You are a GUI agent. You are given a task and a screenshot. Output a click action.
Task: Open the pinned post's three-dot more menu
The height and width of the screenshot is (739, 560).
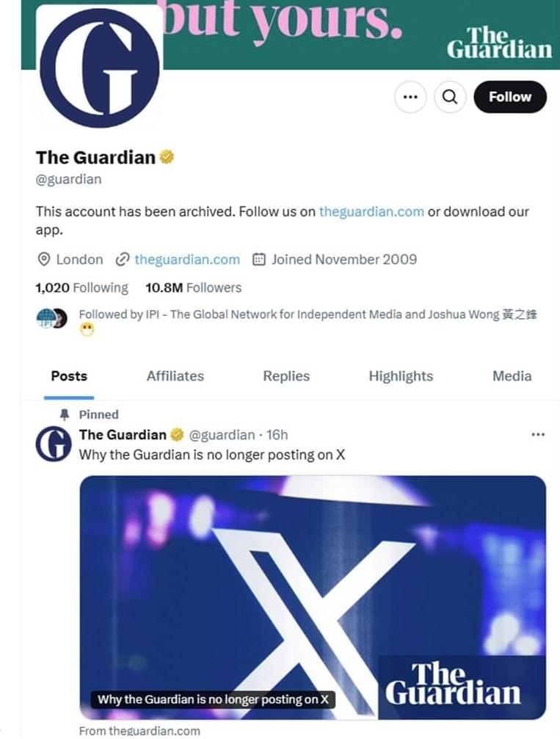(x=538, y=435)
